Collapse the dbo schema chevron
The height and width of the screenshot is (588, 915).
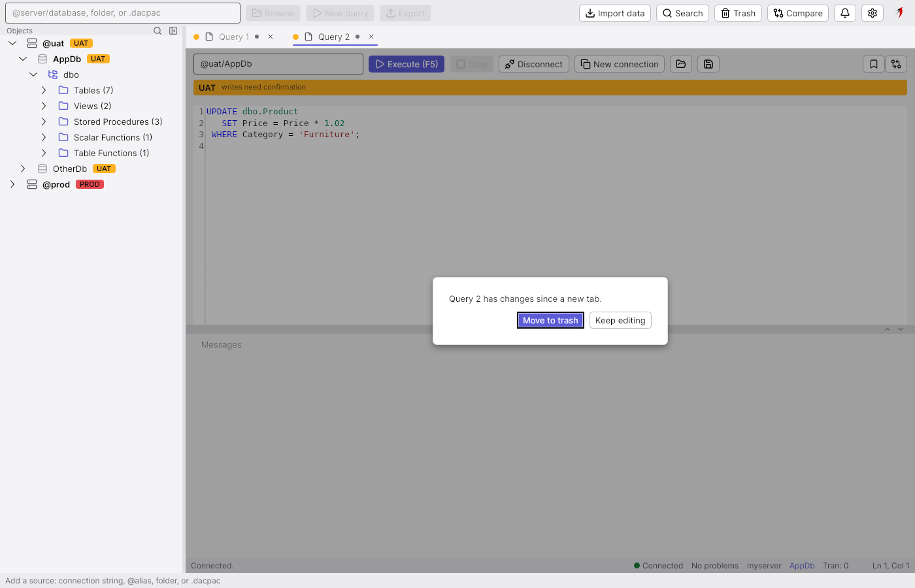[33, 74]
